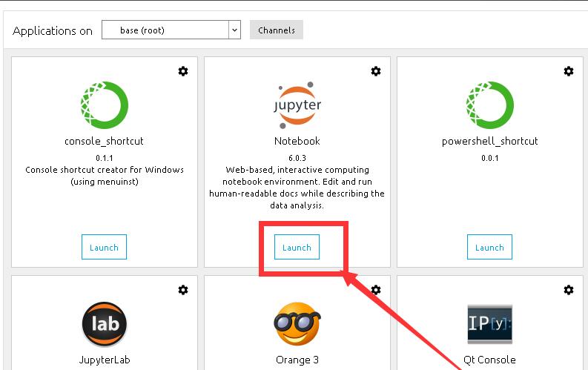Select the console_shortcut title text
The image size is (588, 370).
point(105,142)
